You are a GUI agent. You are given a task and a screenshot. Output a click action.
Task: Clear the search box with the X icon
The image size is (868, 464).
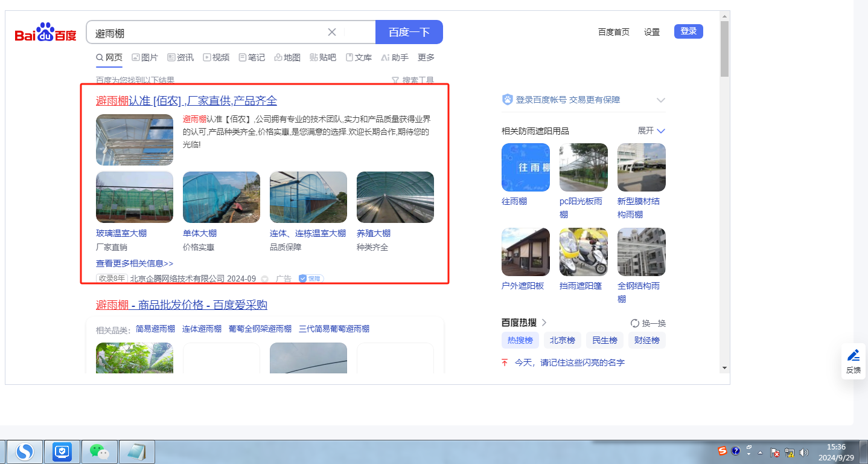(x=331, y=32)
